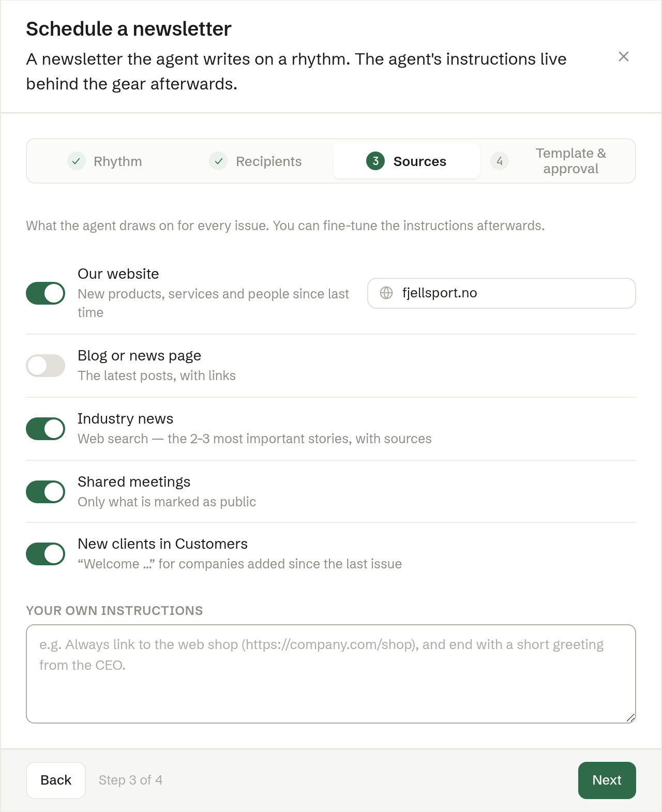The width and height of the screenshot is (662, 812).
Task: Click the 'Blog or news page' label
Action: 140,355
